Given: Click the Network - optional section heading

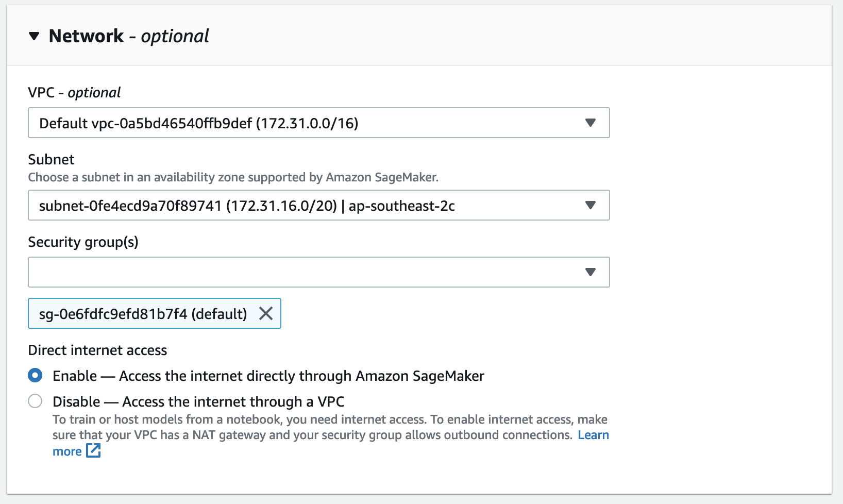Looking at the screenshot, I should [x=129, y=36].
